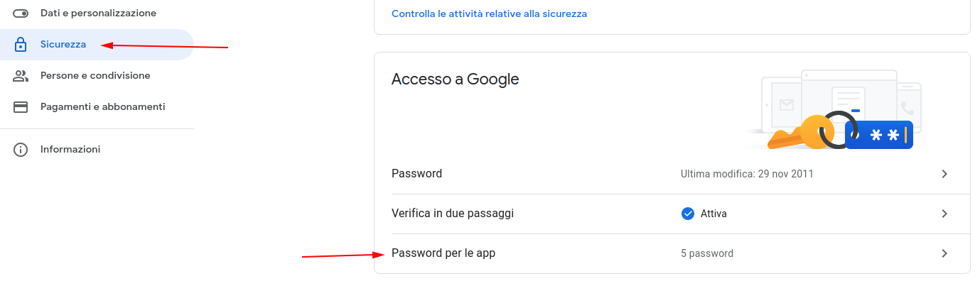Open Password per le app

point(443,253)
